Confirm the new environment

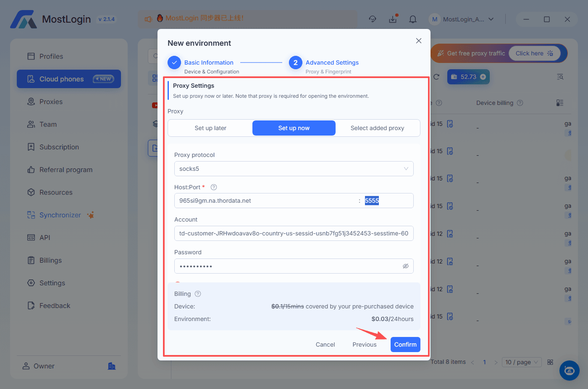(405, 345)
